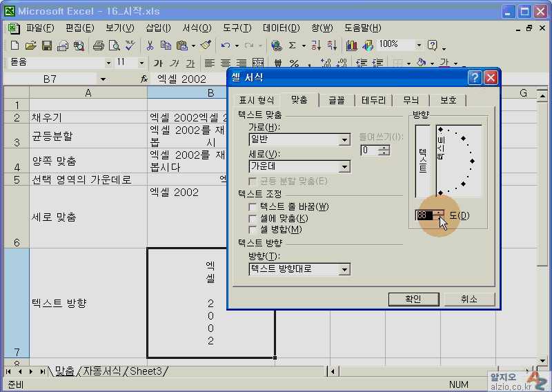Click the New workbook icon
This screenshot has height=392, width=552.
(14, 46)
